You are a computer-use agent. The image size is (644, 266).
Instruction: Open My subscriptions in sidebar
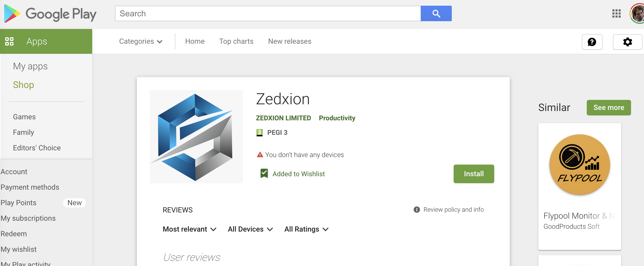click(28, 218)
